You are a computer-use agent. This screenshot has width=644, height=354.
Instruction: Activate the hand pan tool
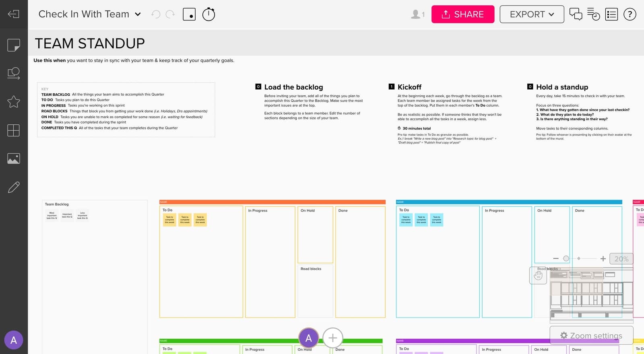coord(538,276)
